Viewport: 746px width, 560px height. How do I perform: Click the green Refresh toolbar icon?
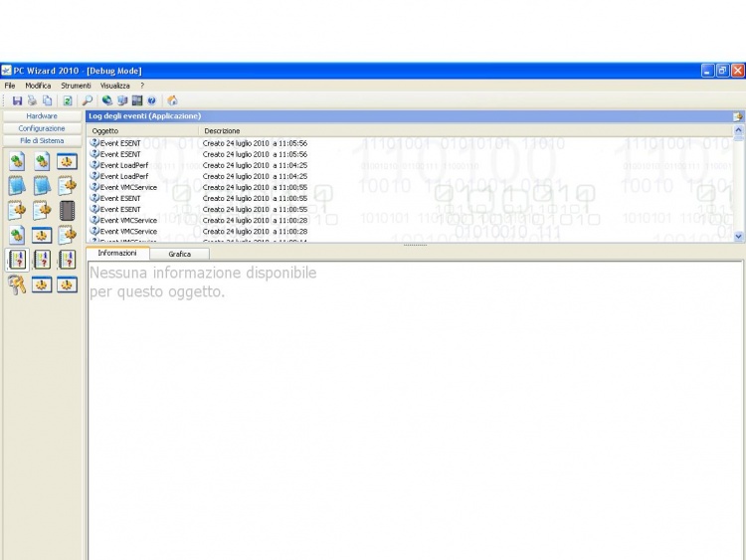(68, 100)
